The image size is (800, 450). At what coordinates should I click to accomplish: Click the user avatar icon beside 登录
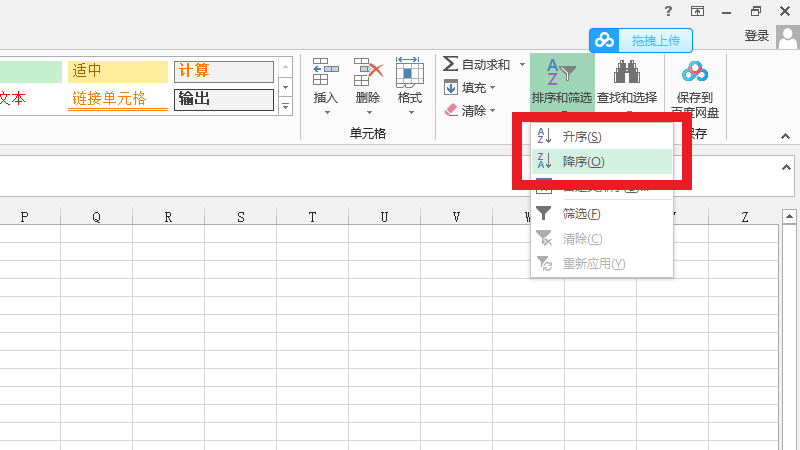(x=786, y=36)
